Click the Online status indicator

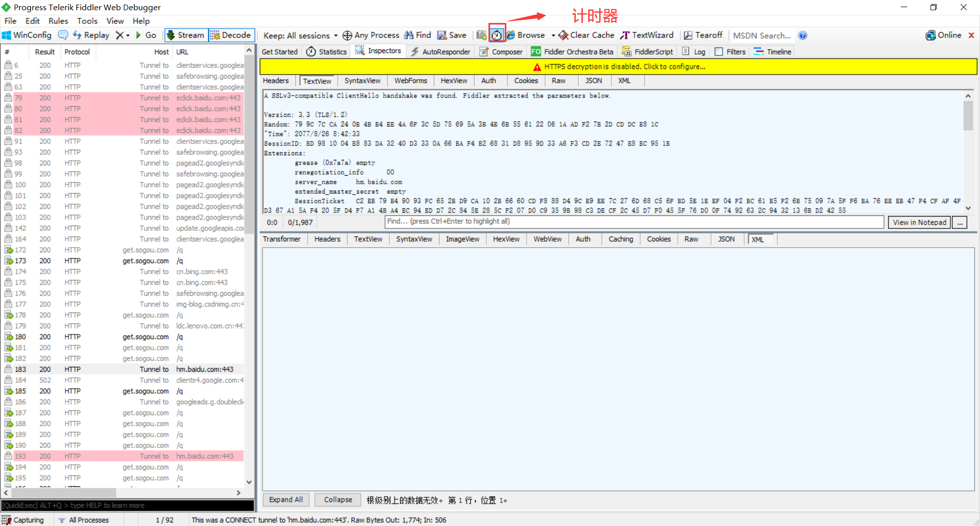(x=943, y=35)
